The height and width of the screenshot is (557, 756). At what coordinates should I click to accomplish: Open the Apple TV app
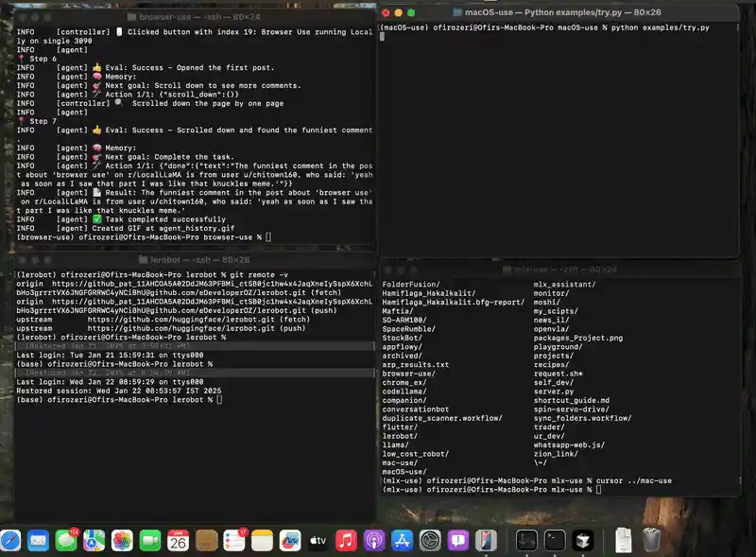pos(318,541)
